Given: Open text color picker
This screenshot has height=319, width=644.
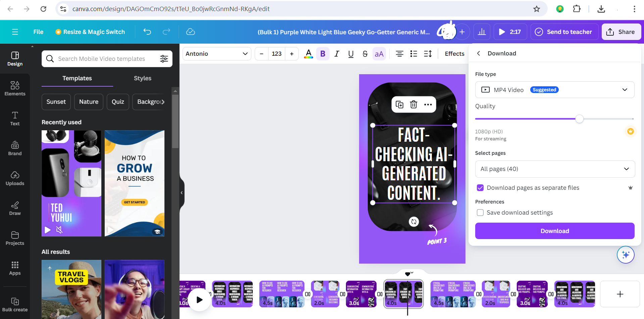Looking at the screenshot, I should tap(308, 54).
